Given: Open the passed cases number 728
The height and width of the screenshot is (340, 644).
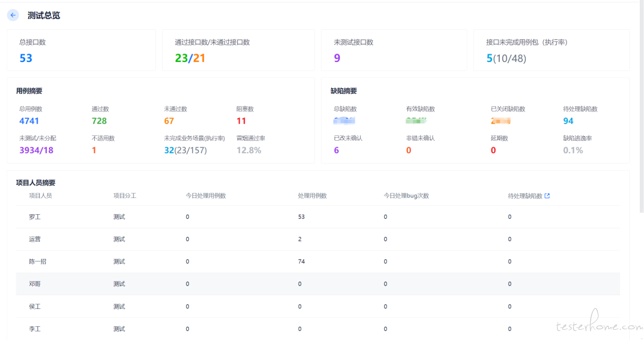Looking at the screenshot, I should tap(99, 121).
